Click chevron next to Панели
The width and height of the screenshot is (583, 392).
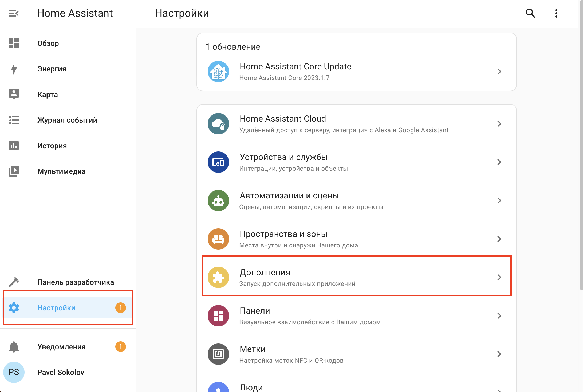(499, 316)
